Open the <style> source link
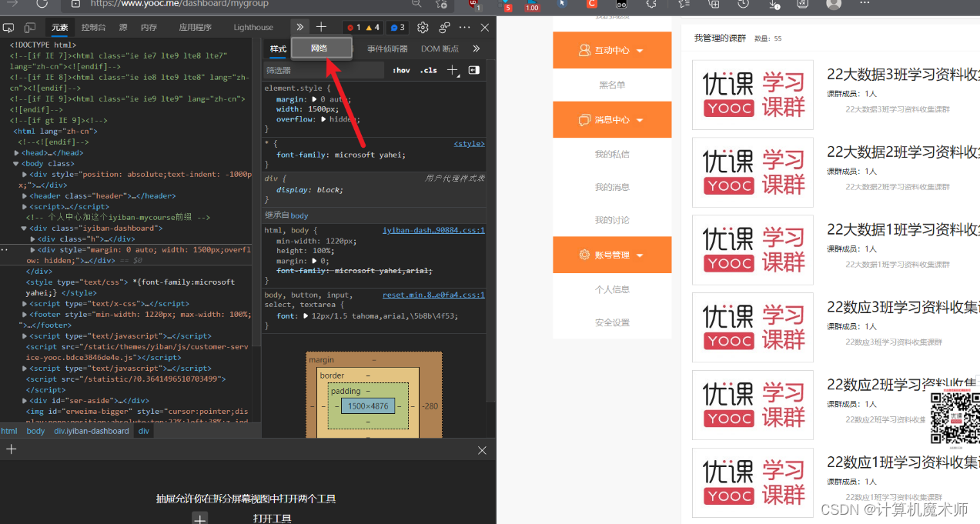The image size is (980, 524). pyautogui.click(x=469, y=144)
